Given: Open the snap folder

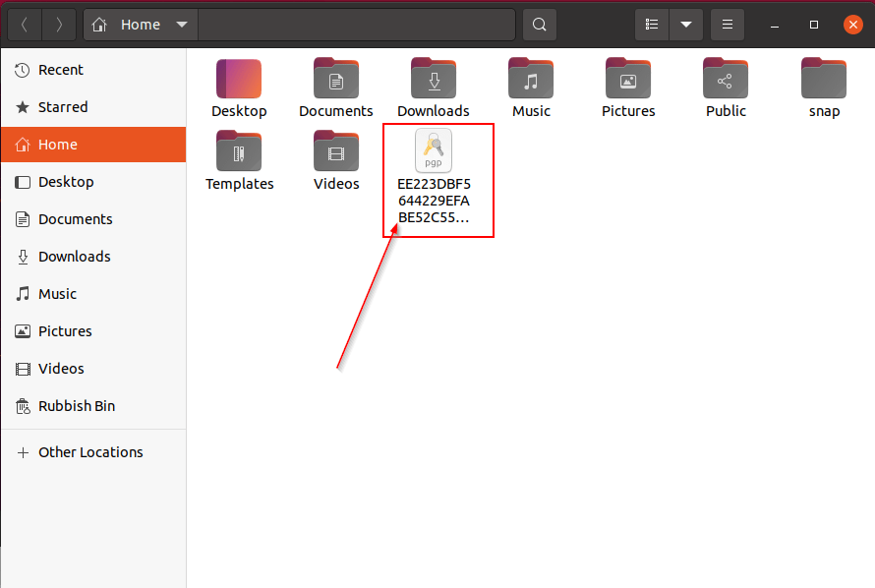Looking at the screenshot, I should click(824, 79).
